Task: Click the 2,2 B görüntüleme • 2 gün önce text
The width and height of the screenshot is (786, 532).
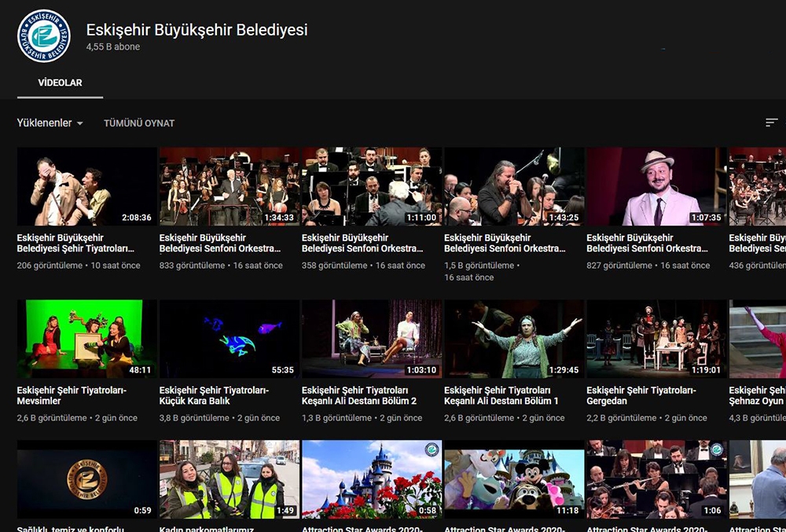Action: pyautogui.click(x=647, y=418)
